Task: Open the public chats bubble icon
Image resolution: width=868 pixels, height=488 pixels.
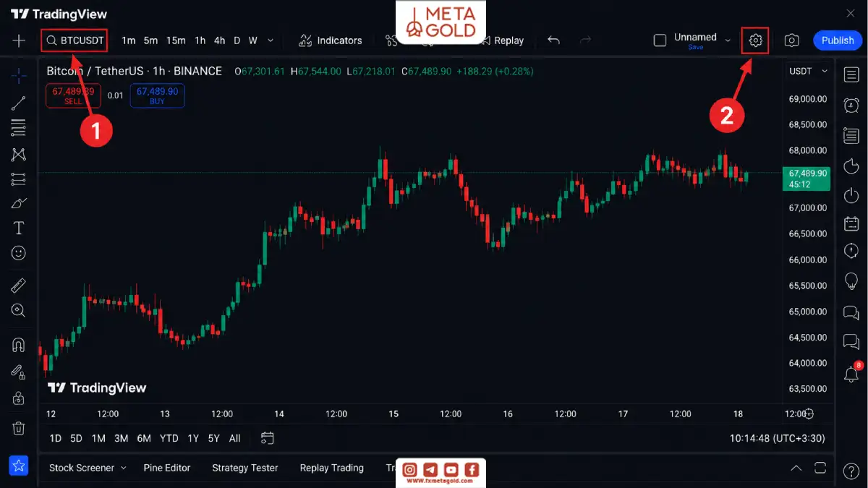Action: [851, 312]
